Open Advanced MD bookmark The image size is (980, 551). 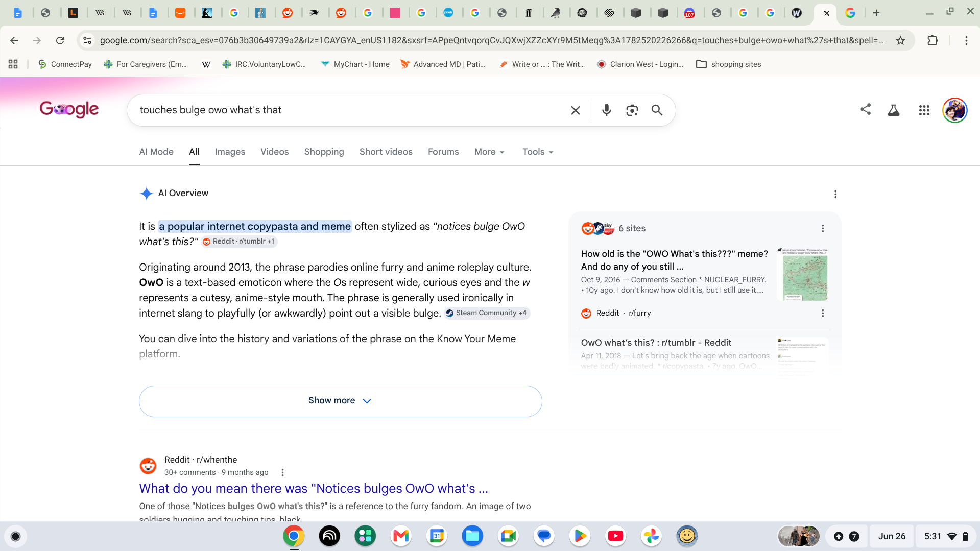443,64
